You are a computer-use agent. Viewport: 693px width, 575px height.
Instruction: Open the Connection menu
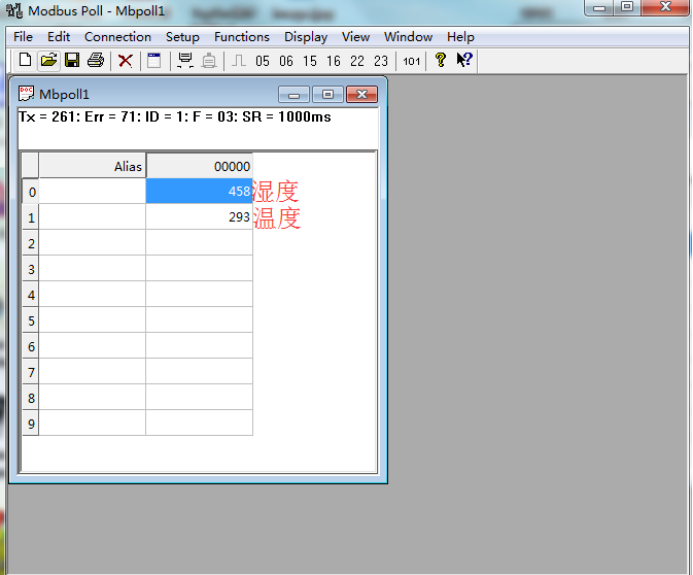tap(117, 37)
